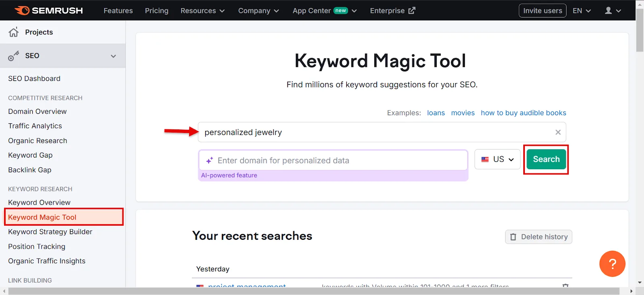Click the trash icon in Delete history
Screen dimensions: 644x295
[x=513, y=237]
